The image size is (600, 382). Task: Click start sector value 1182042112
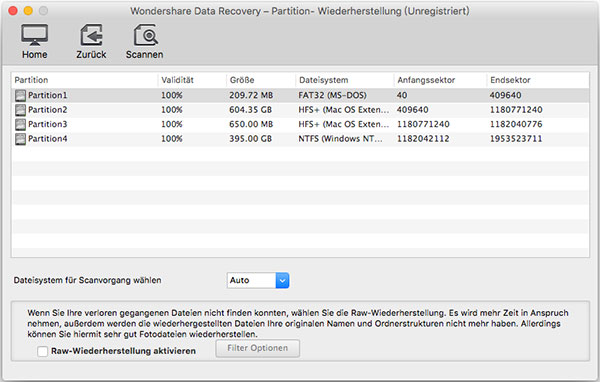click(x=423, y=139)
